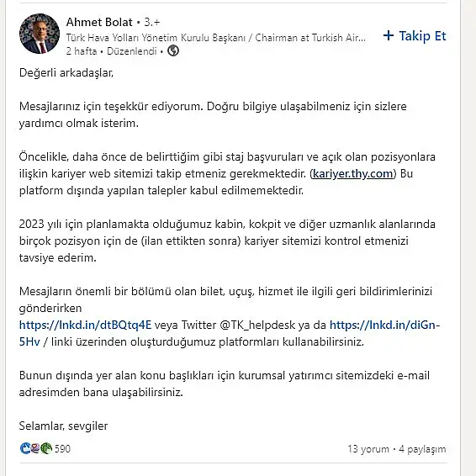Click the purple Support reaction icon
Viewport: 476px width, 476px height.
point(35,448)
